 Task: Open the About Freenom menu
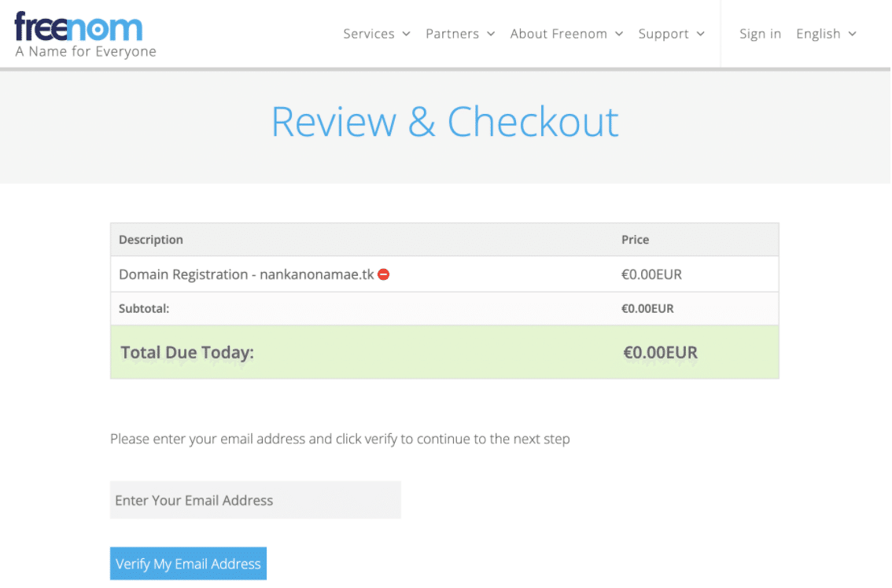[566, 34]
